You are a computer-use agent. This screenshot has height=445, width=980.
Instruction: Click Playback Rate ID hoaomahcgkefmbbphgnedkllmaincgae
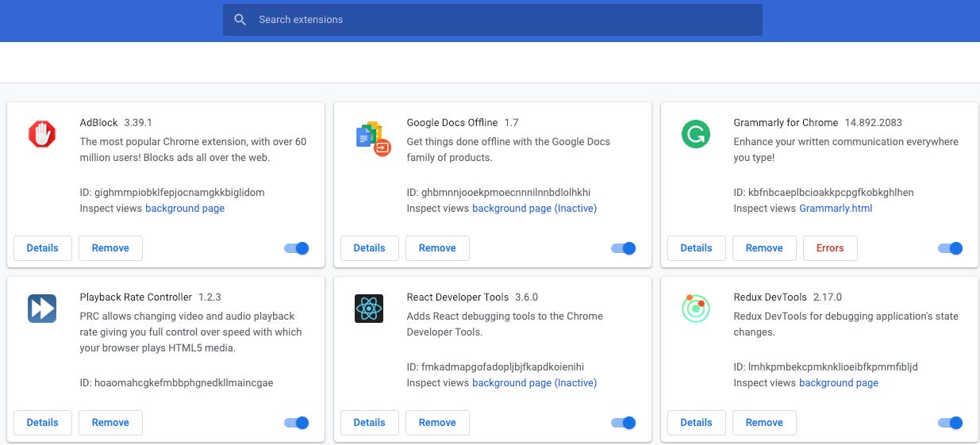coord(176,383)
